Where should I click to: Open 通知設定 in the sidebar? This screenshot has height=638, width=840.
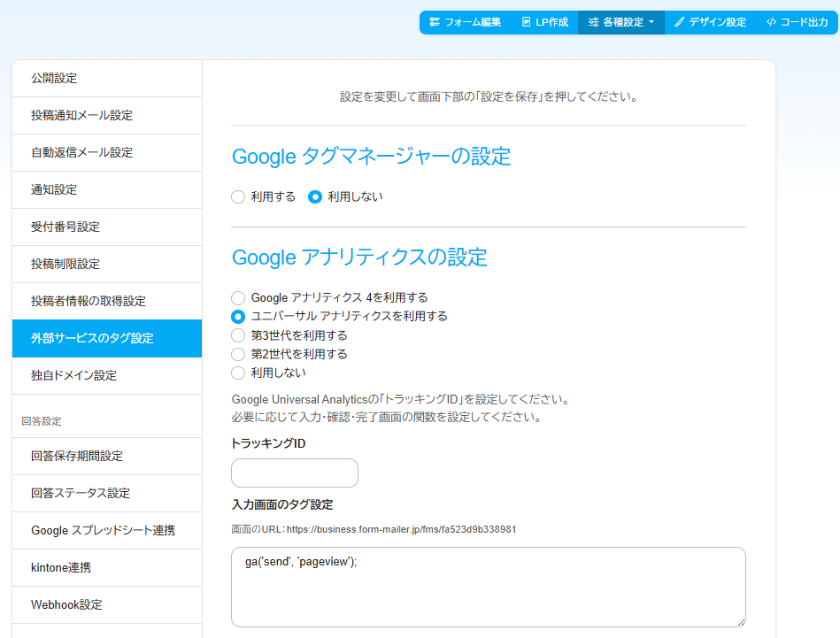tap(107, 189)
